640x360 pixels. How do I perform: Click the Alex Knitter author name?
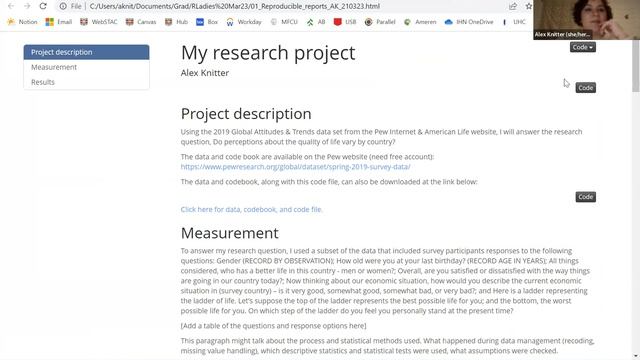click(x=205, y=73)
